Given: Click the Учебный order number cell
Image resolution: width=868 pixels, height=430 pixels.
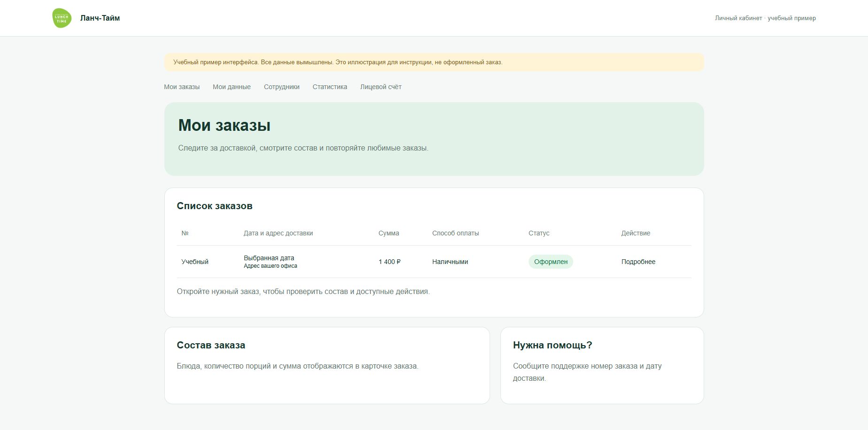Looking at the screenshot, I should [195, 262].
